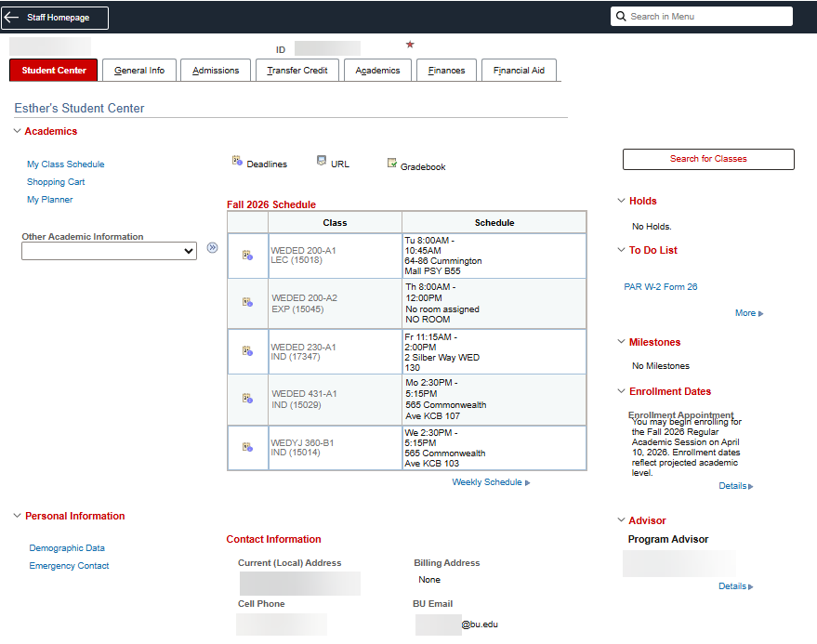Screen dimensions: 817x644
Task: Click the Esther's Student Center heading
Action: tap(79, 108)
